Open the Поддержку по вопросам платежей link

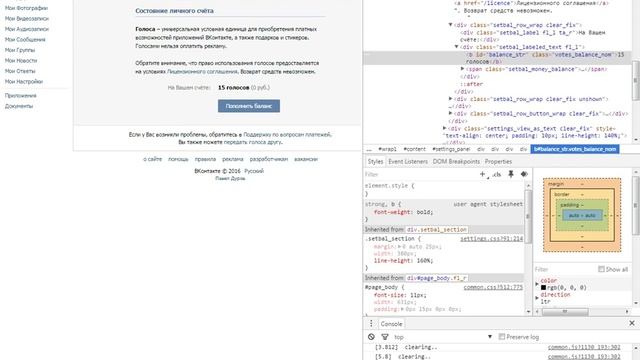point(287,134)
